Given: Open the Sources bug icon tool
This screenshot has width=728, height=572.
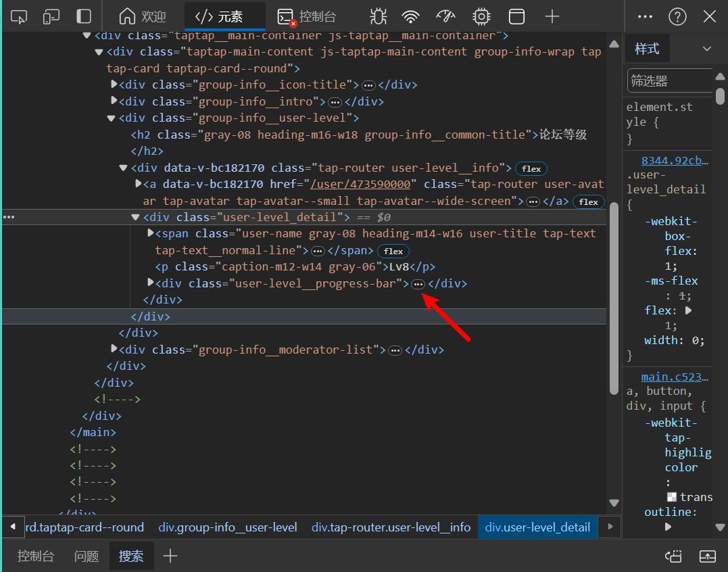Looking at the screenshot, I should click(x=379, y=17).
